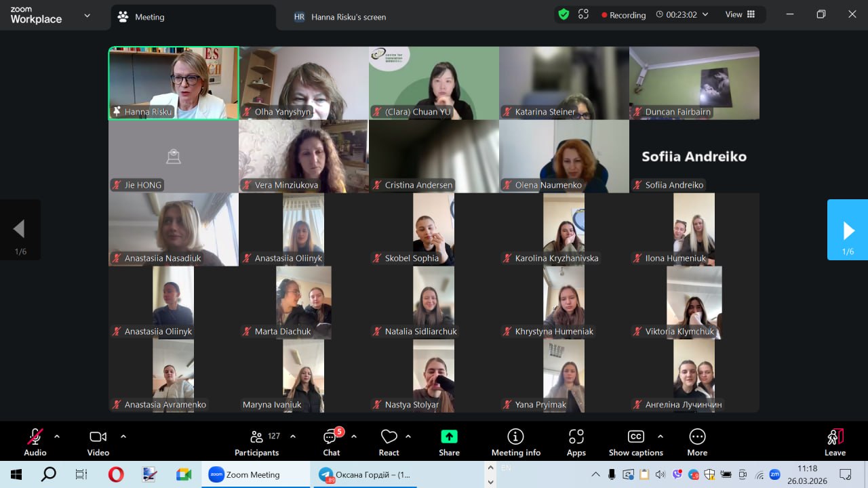Click the React heart icon
This screenshot has width=868, height=488.
389,442
